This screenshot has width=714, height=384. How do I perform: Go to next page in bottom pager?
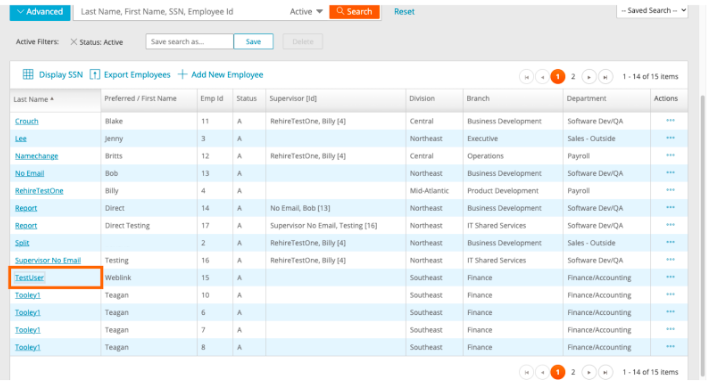pos(589,372)
